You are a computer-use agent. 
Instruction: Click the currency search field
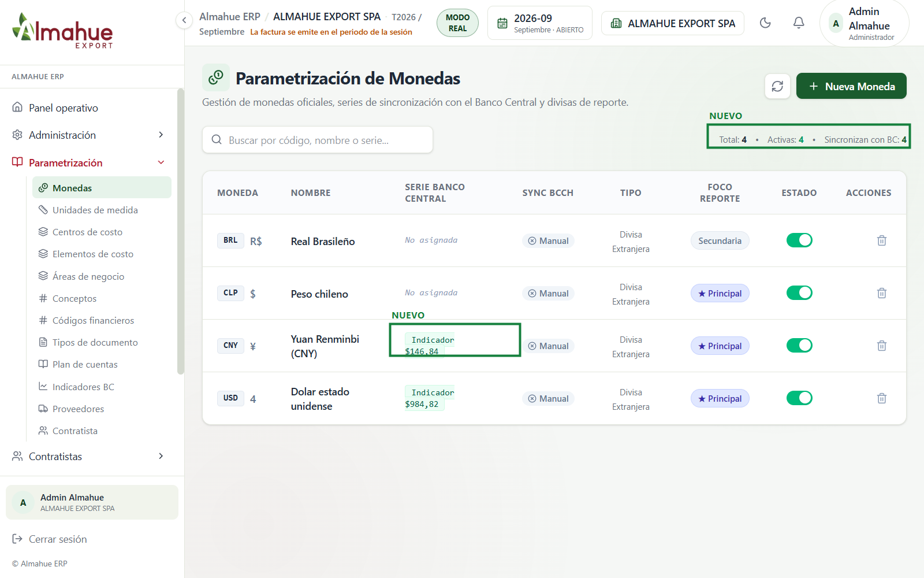[x=318, y=140]
